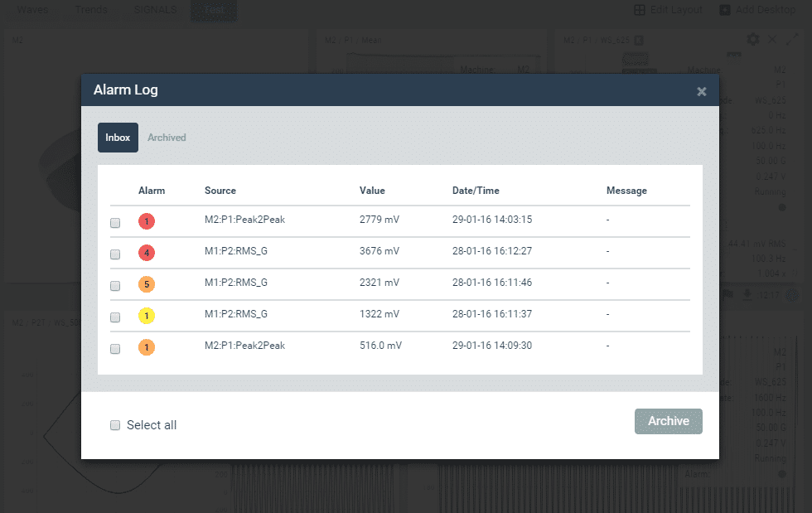Expand the M2 / P1 / WS_625 panel fullscreen
The image size is (812, 513).
(792, 40)
